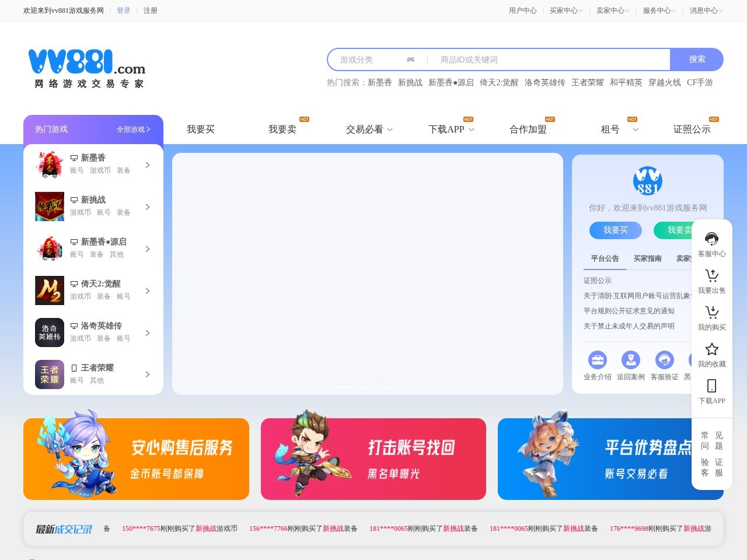Screen dimensions: 747x560
Task: Open the 卖家中心 dropdown
Action: [613, 10]
